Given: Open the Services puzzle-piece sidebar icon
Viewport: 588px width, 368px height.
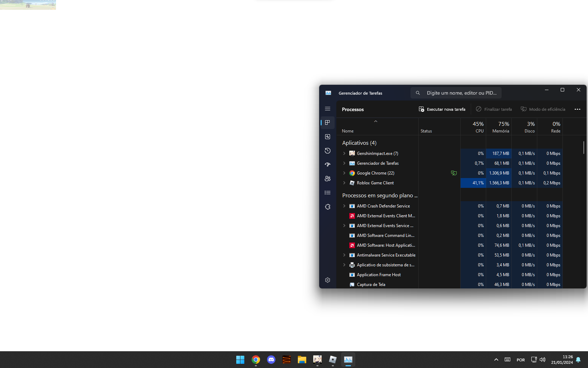Looking at the screenshot, I should click(x=328, y=207).
